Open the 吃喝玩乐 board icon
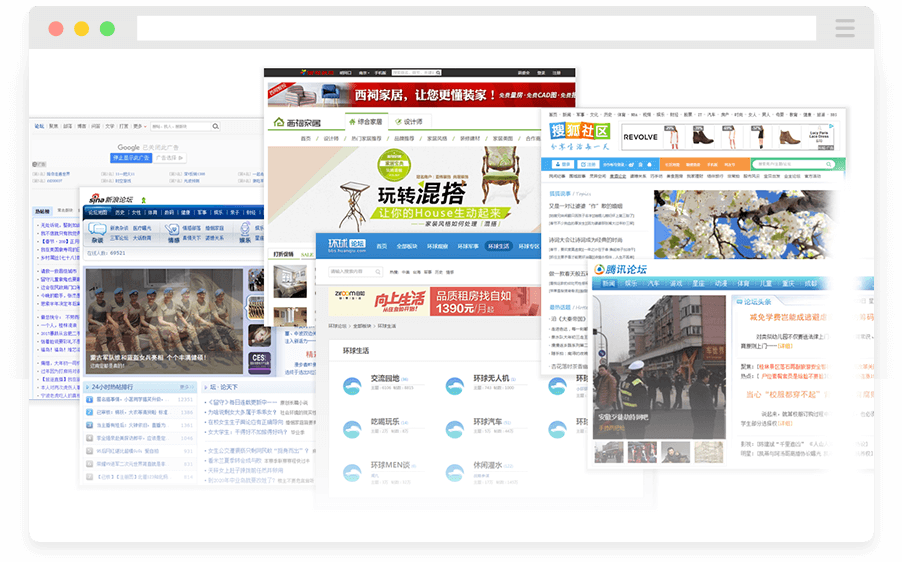The width and height of the screenshot is (902, 562). coord(353,427)
